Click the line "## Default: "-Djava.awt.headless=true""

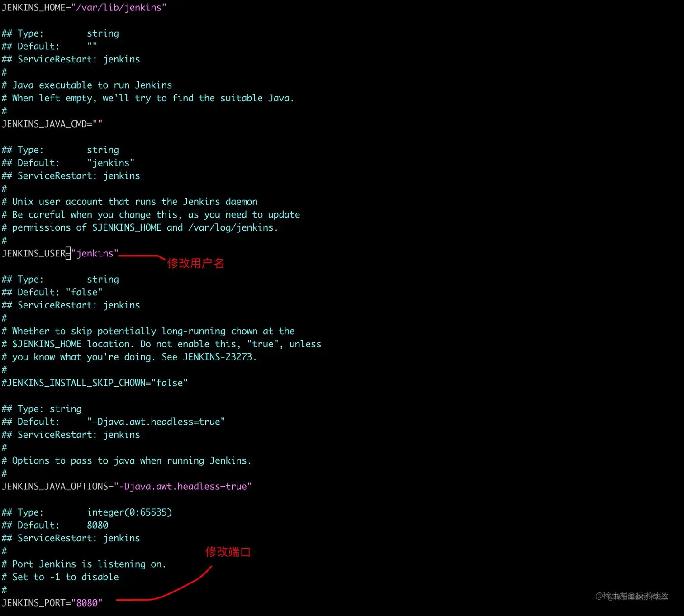[x=113, y=422]
